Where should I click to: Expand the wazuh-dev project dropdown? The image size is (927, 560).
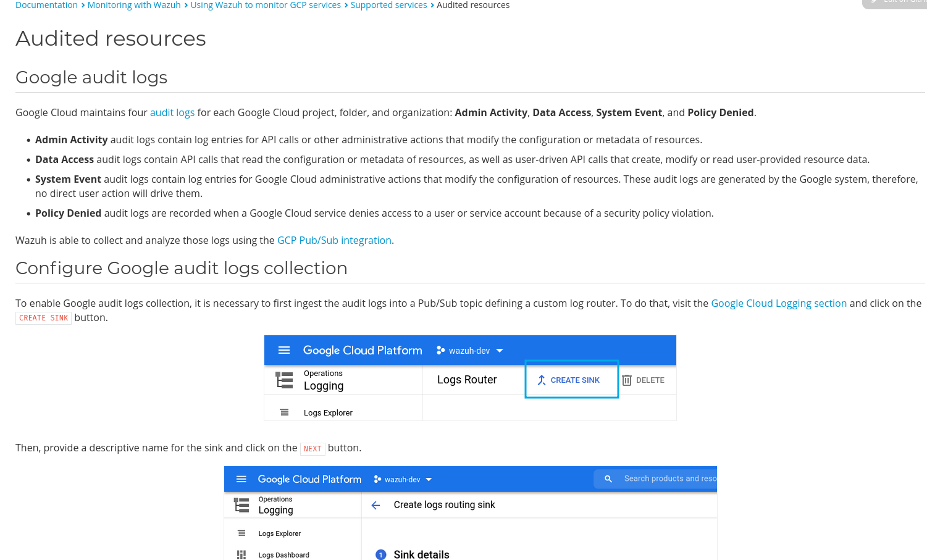(500, 349)
